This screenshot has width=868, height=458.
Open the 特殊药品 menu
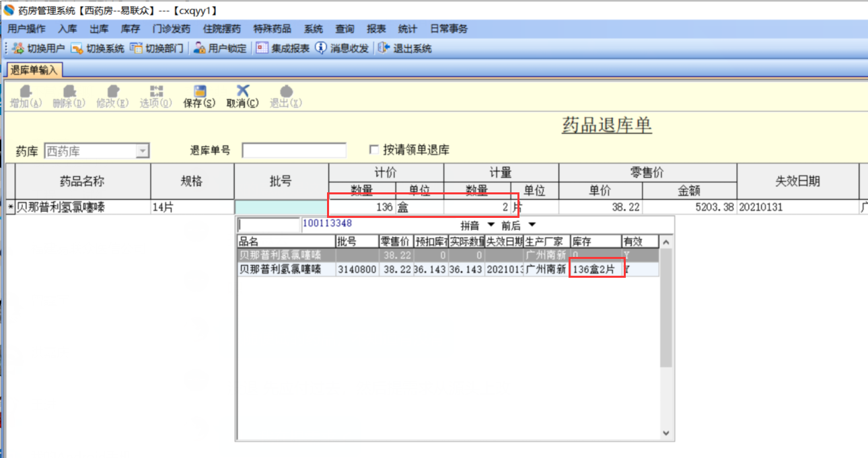(x=273, y=29)
